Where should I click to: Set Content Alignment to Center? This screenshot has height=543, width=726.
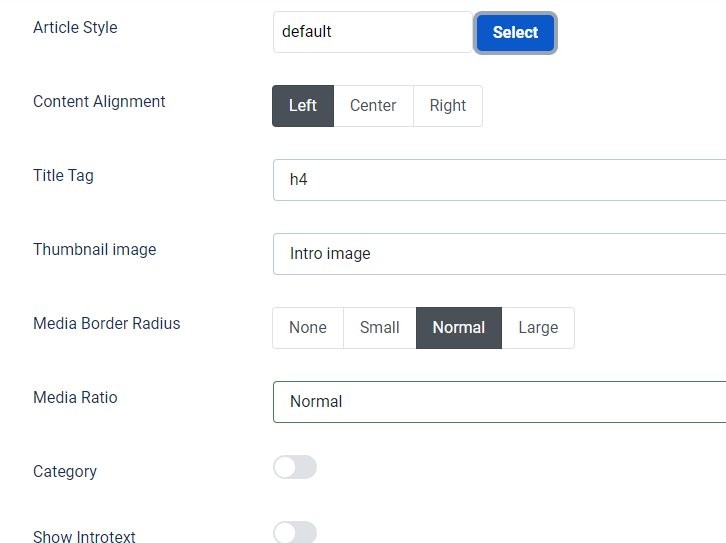tap(373, 106)
